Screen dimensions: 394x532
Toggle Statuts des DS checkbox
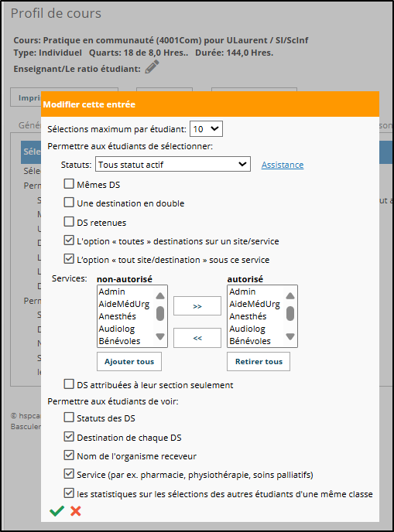(69, 418)
